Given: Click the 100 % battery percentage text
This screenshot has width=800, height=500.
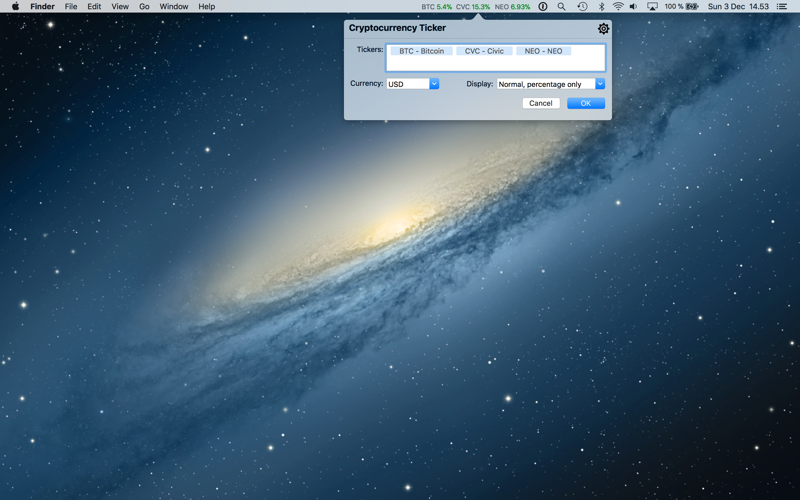Looking at the screenshot, I should point(673,7).
